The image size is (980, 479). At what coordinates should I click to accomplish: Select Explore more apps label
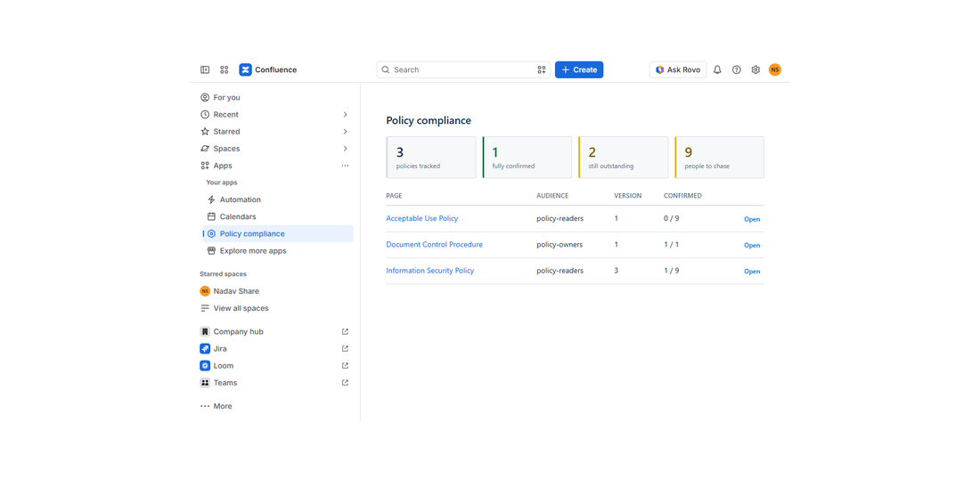[253, 250]
